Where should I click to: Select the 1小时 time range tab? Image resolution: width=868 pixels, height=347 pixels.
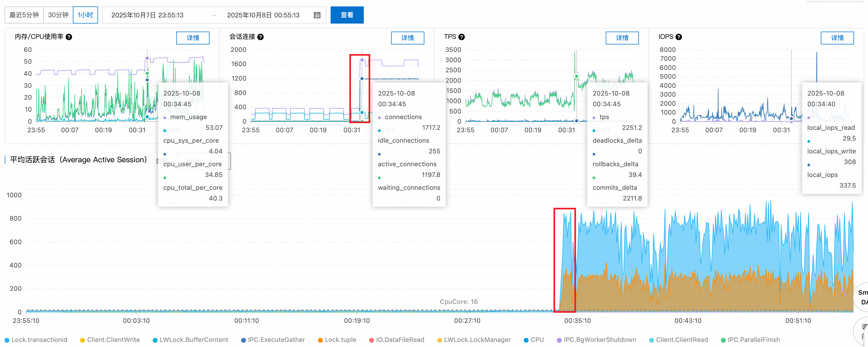point(85,15)
